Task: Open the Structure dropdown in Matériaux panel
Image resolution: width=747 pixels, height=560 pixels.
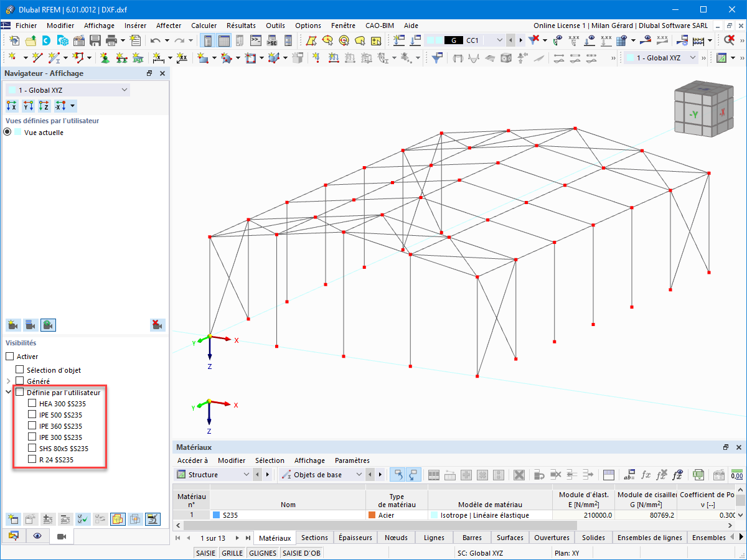Action: (x=212, y=475)
